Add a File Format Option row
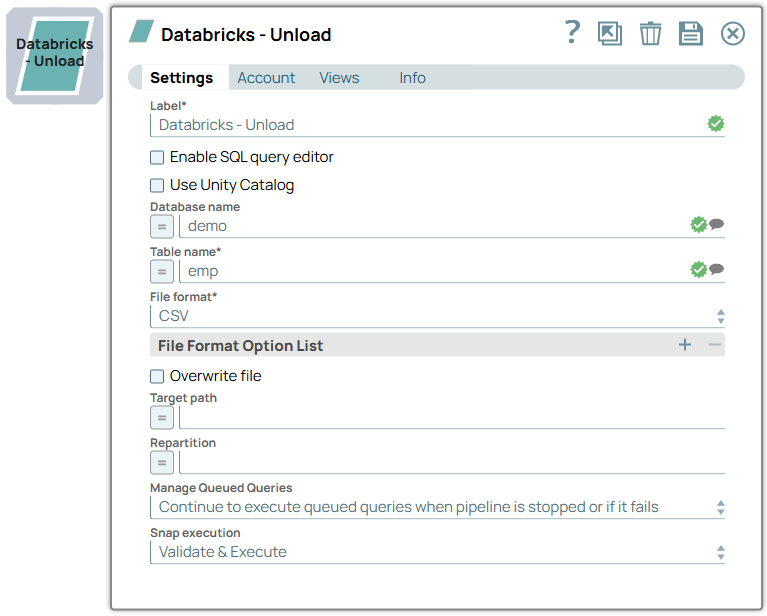This screenshot has height=616, width=767. click(685, 345)
